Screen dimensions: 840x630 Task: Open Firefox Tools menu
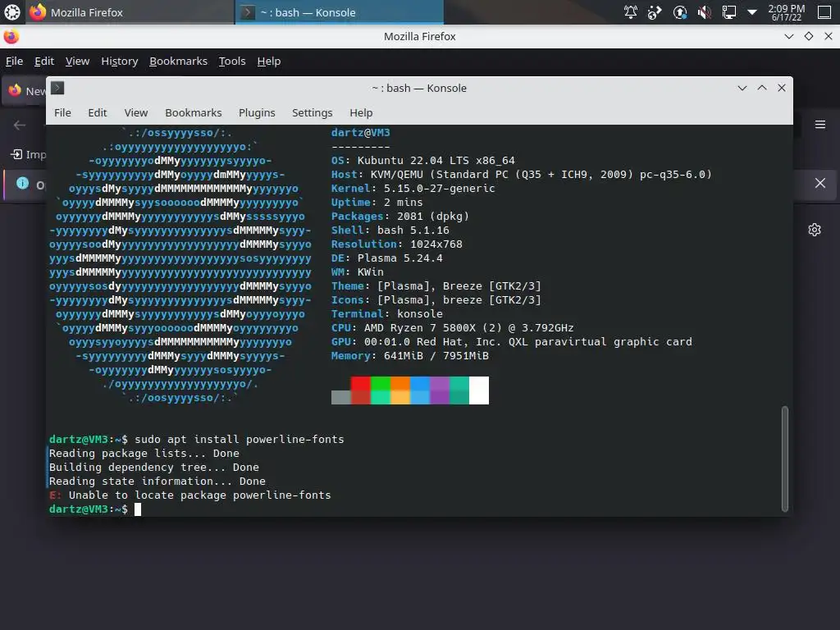tap(232, 61)
